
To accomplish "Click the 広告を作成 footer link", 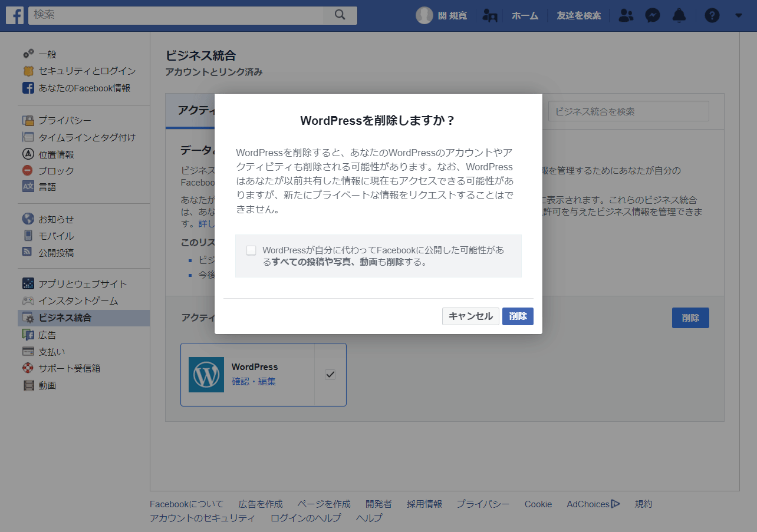I will tap(261, 504).
